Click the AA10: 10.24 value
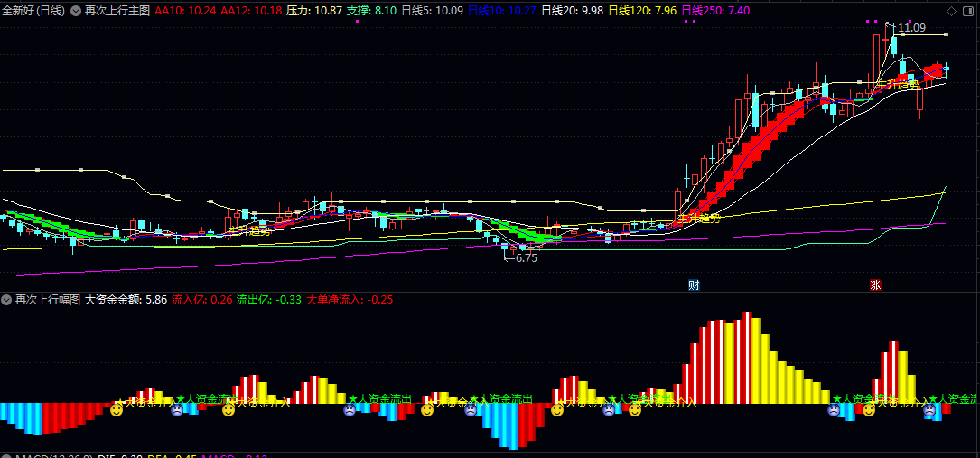This screenshot has height=458, width=980. coord(186,11)
